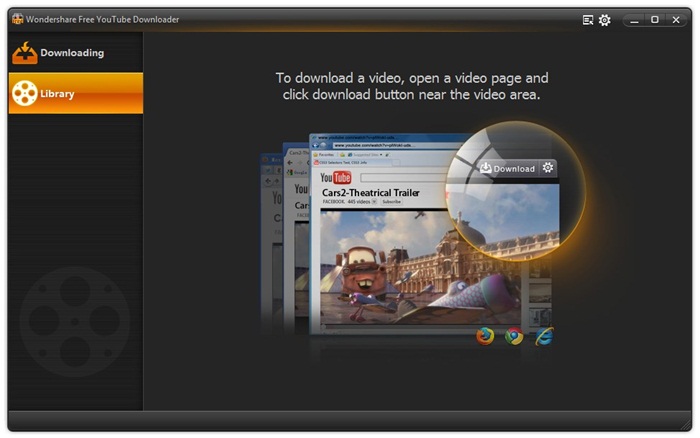This screenshot has height=438, width=700.
Task: Minimize the Wondershare window
Action: pos(634,20)
